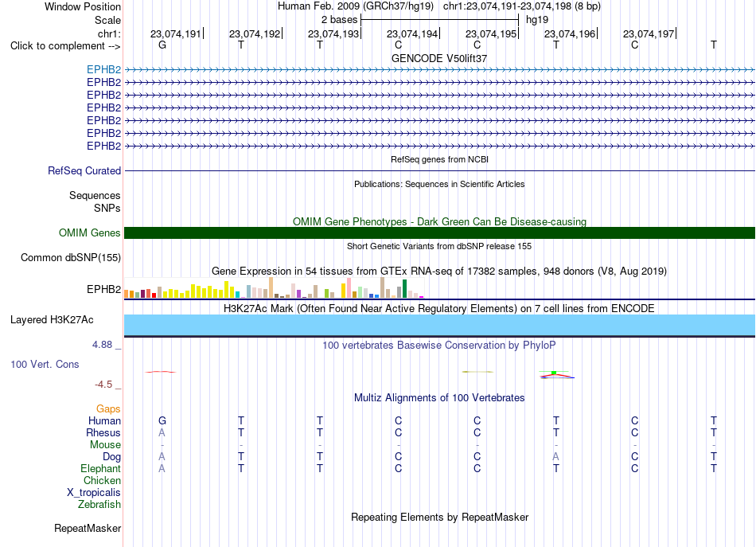The image size is (756, 547).
Task: Click the Elephant alignment row label
Action: coord(101,468)
